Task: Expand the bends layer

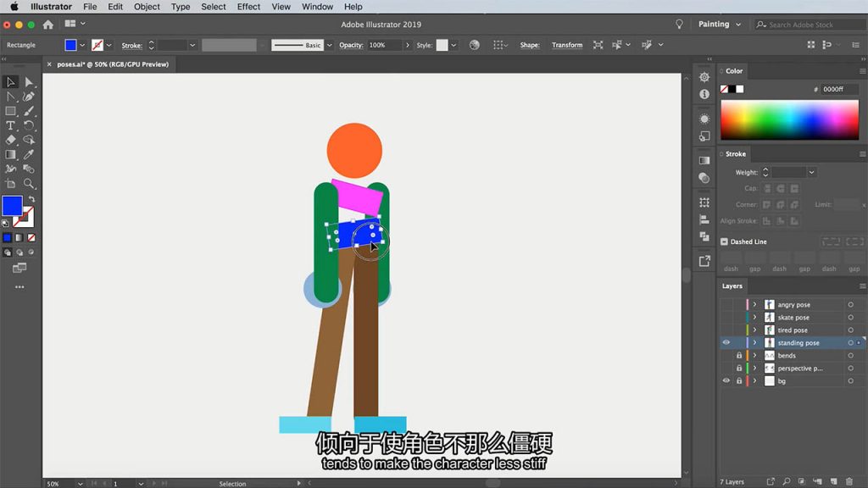Action: tap(754, 355)
